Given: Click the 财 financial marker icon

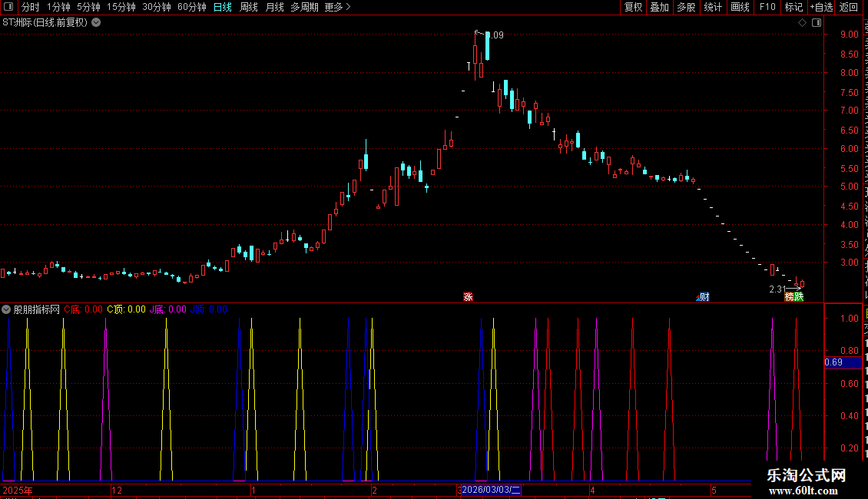Looking at the screenshot, I should click(703, 297).
